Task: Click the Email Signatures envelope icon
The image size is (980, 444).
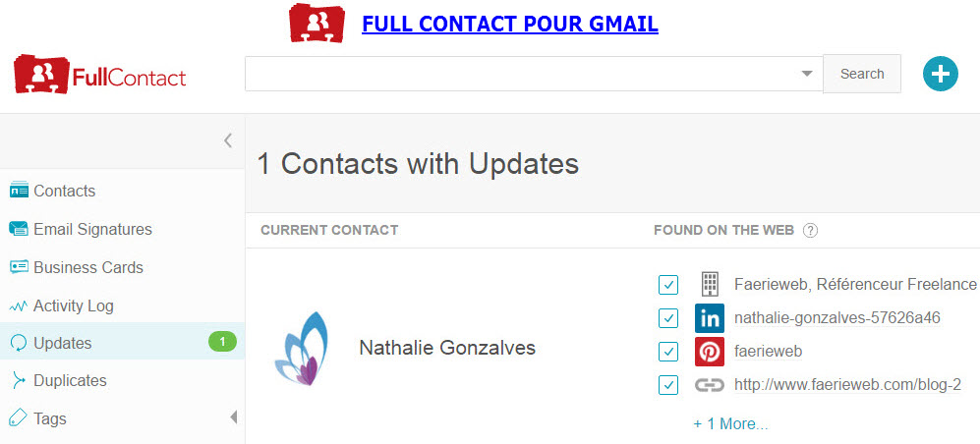Action: (x=19, y=229)
